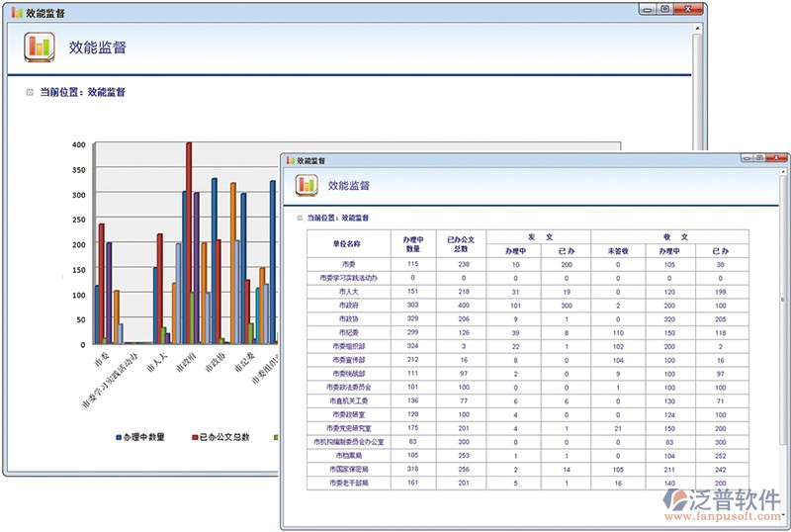Click the 已办公文总数 table column header

[461, 243]
